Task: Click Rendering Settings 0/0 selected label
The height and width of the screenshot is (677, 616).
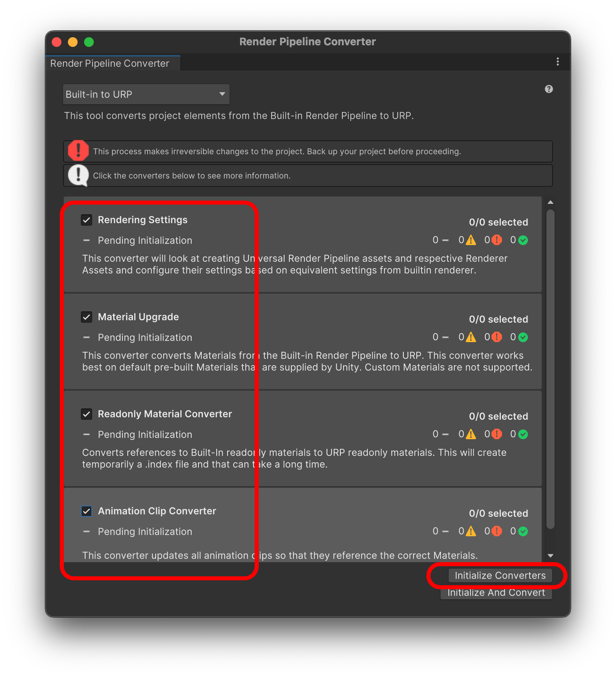Action: 498,222
